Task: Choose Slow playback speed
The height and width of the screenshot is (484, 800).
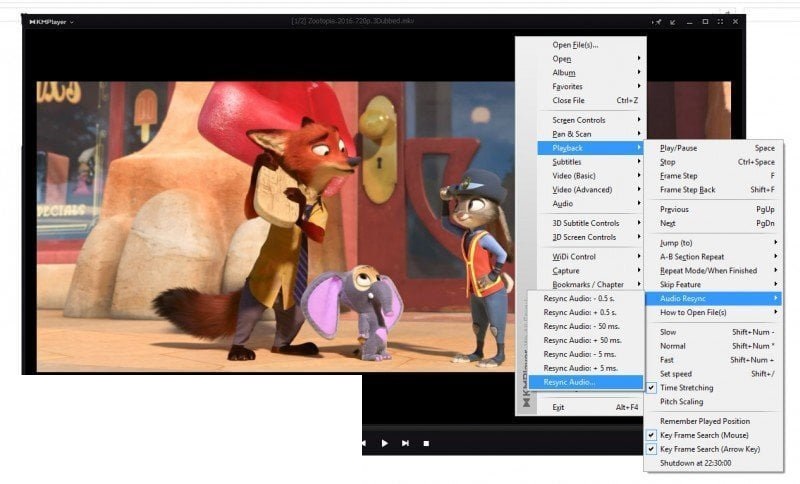Action: tap(714, 332)
